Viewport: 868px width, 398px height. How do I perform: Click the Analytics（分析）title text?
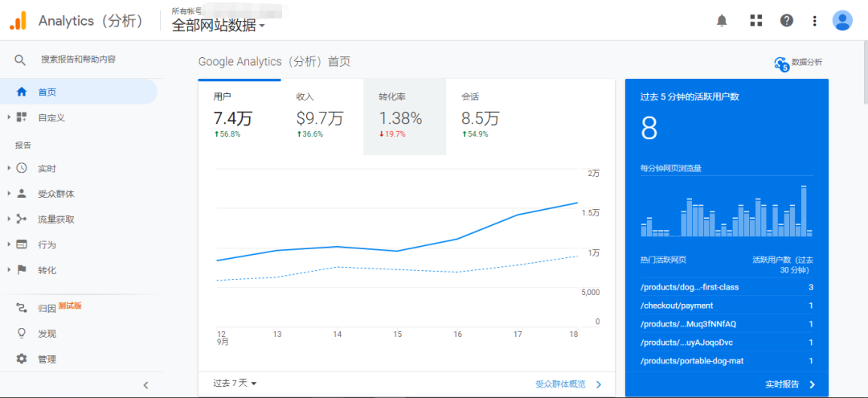92,21
